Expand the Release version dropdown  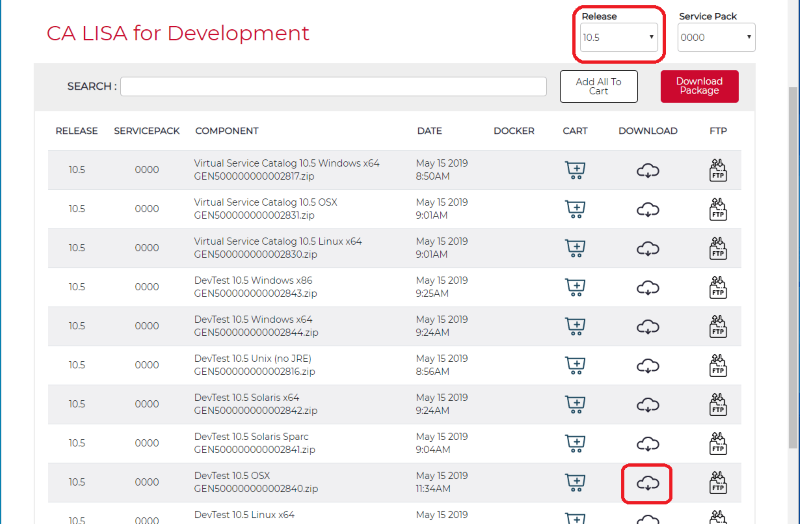(619, 38)
